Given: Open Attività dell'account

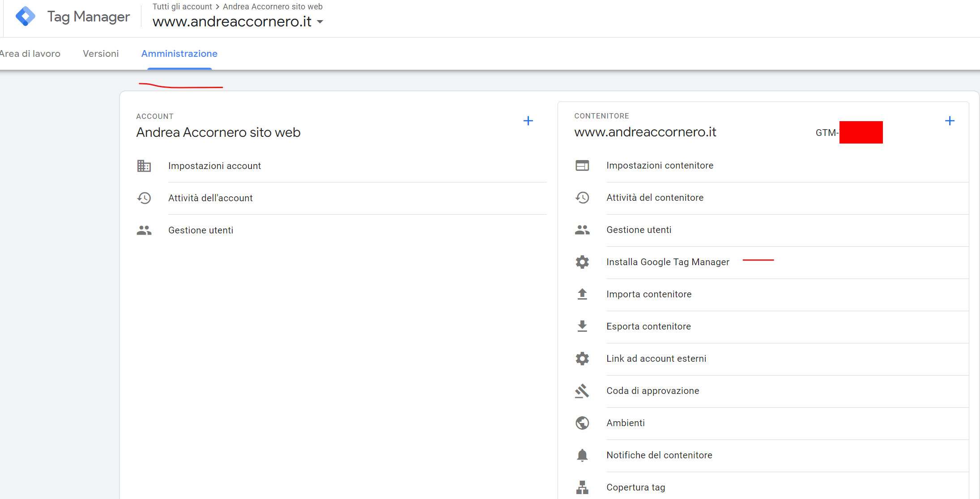Looking at the screenshot, I should [x=210, y=198].
